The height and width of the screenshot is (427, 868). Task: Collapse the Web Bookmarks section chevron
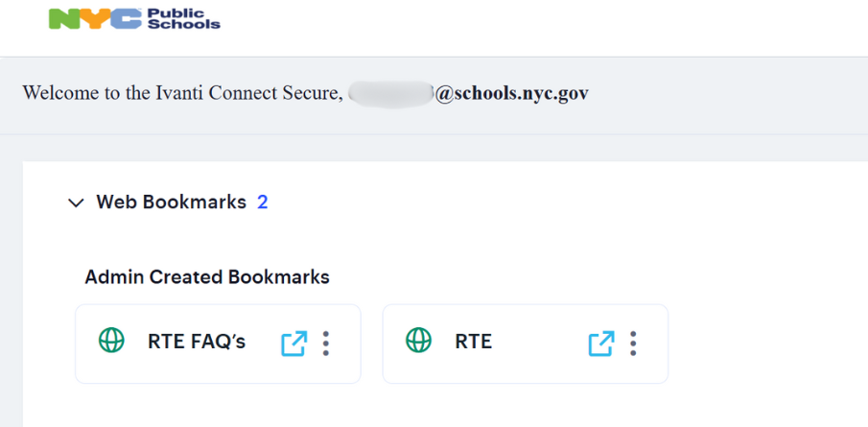(x=76, y=203)
